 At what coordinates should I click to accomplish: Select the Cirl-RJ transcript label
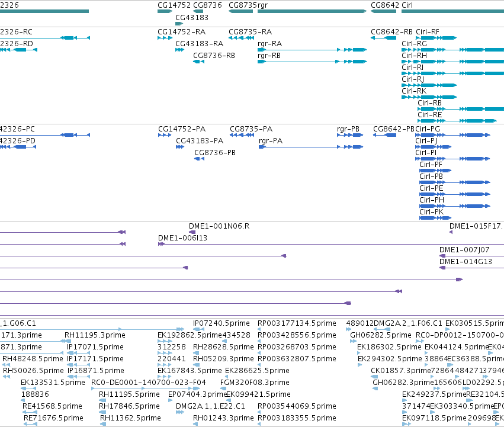413,79
